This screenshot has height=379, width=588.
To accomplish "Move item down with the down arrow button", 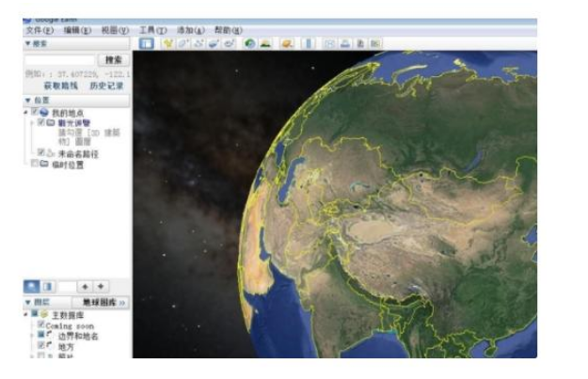I will [x=101, y=287].
